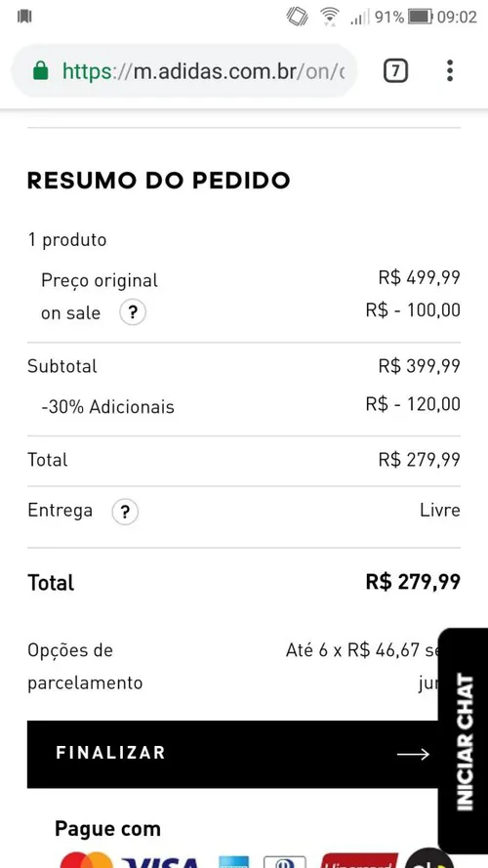Tap the notification icon at top-left status bar

click(24, 16)
